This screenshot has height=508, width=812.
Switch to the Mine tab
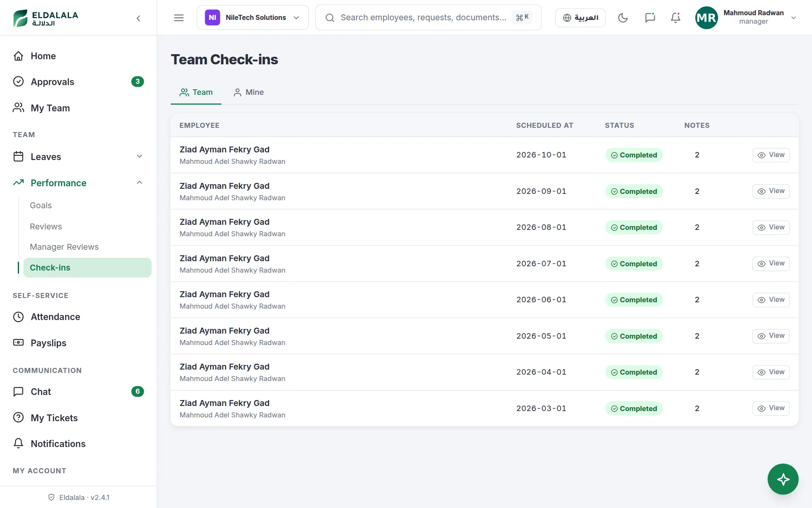tap(249, 92)
